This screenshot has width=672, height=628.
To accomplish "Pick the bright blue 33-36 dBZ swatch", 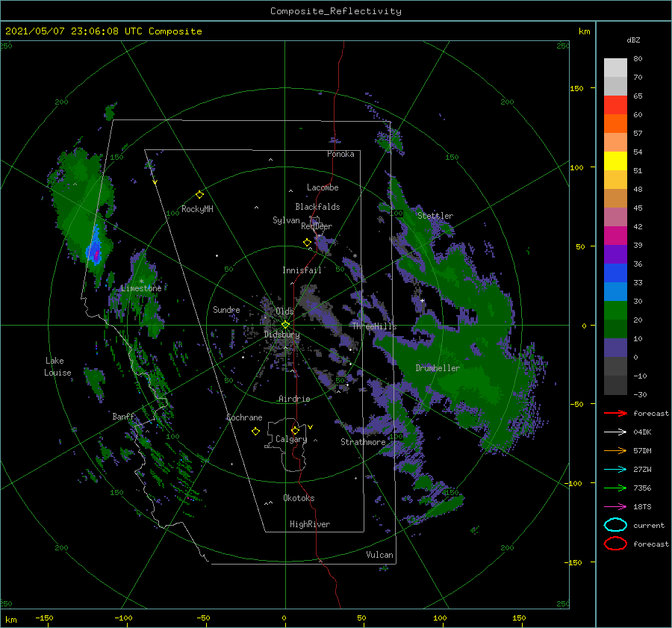I will pyautogui.click(x=615, y=273).
